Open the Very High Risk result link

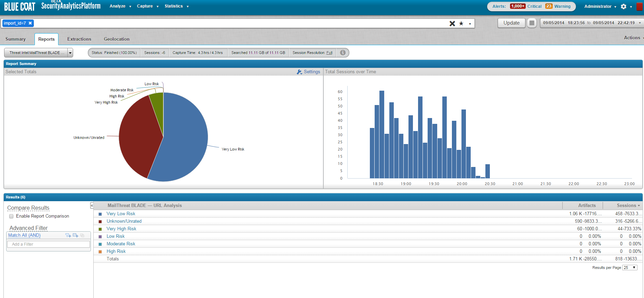point(121,229)
